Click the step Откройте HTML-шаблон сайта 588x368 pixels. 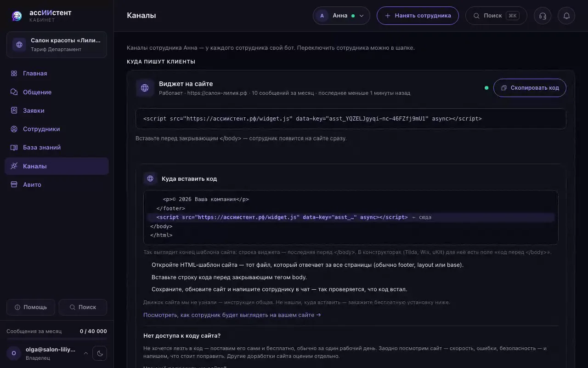coord(307,265)
